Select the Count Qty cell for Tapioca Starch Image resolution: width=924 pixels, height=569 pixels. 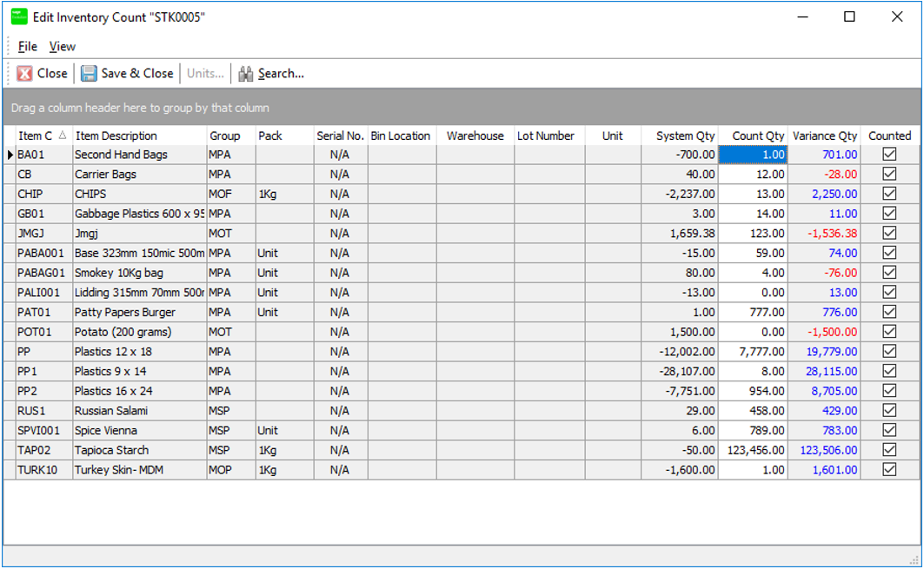click(x=753, y=450)
